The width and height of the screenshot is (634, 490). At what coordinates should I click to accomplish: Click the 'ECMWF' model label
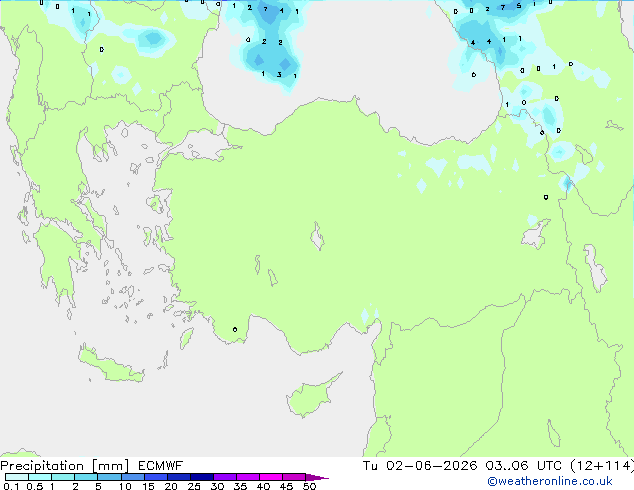(x=161, y=466)
